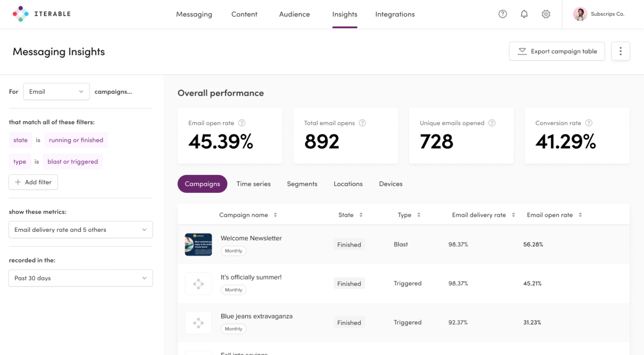Click the 92.37% delivery rate value
Viewport: 644px width, 355px height.
tap(458, 322)
